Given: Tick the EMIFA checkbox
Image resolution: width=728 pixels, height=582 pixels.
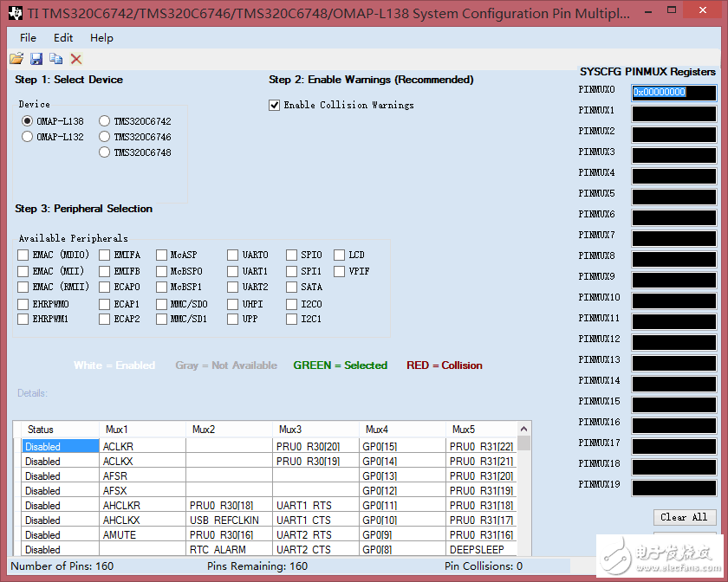Looking at the screenshot, I should (x=105, y=255).
